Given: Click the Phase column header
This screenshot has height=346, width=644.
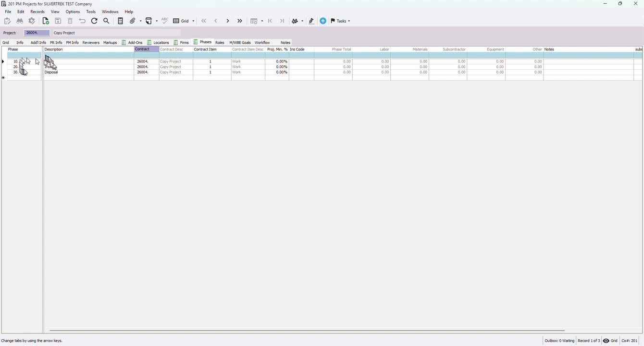Looking at the screenshot, I should 24,49.
